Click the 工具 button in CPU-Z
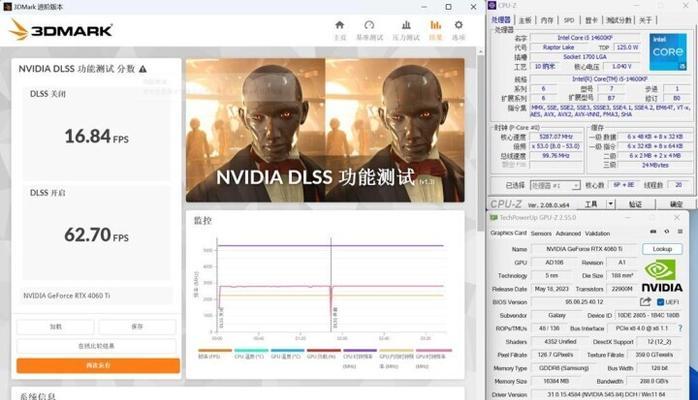698x400 pixels. click(x=591, y=204)
